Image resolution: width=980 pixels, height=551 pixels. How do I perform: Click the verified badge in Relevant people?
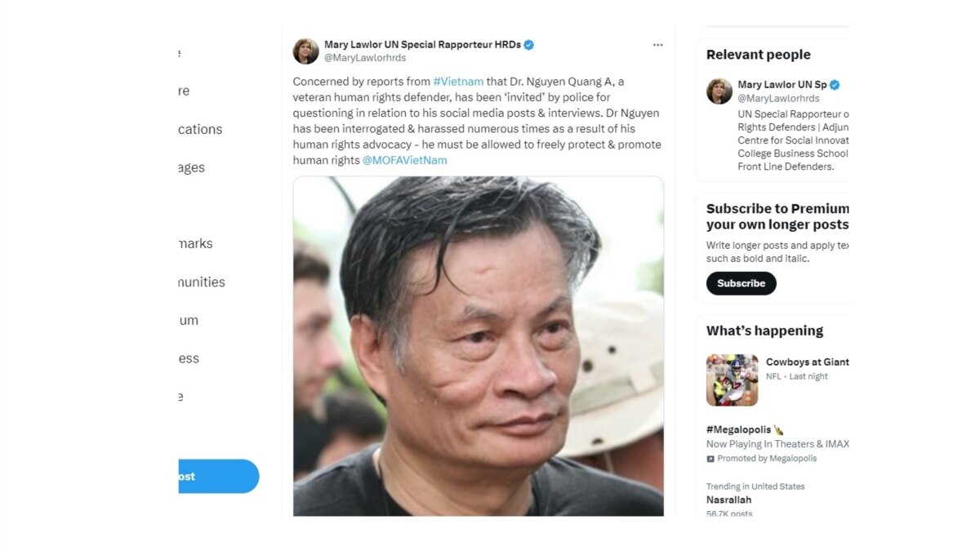pos(835,85)
